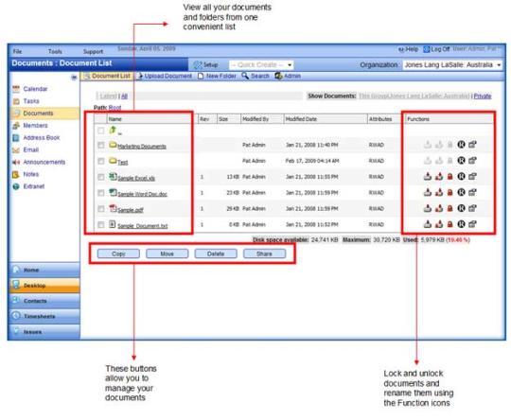Click the PDF file icon beside Sample.pdf

[113, 208]
